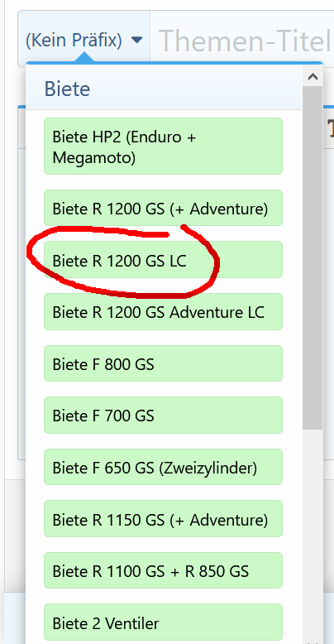Choose Biete R 1200 GS (+ Adventure)
This screenshot has width=334, height=644.
tap(164, 208)
